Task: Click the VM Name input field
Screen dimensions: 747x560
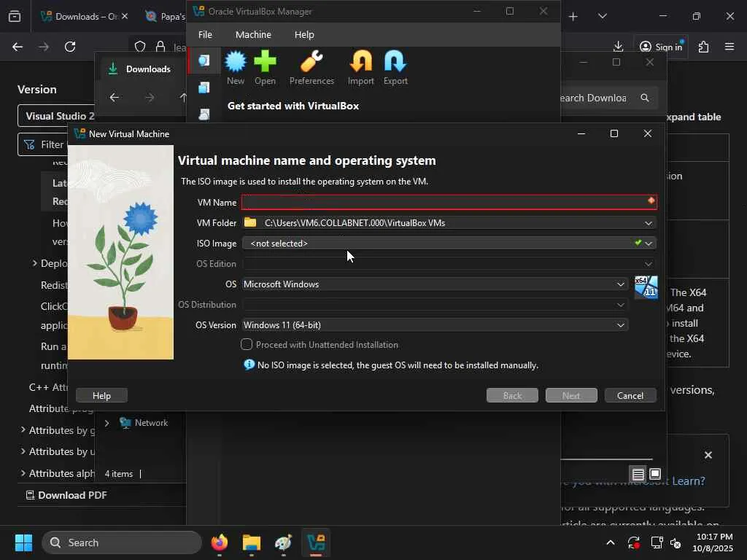Action: point(449,202)
